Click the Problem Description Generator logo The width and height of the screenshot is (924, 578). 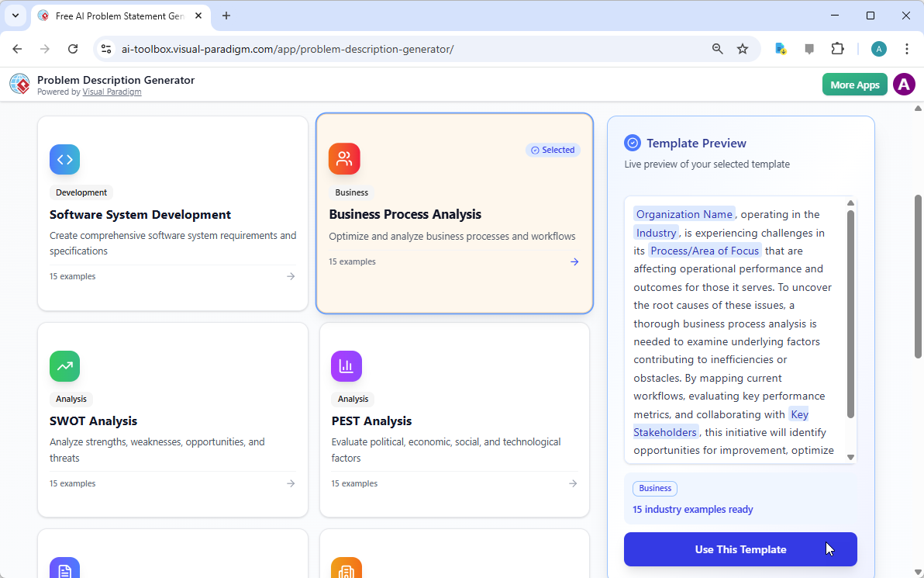[19, 84]
